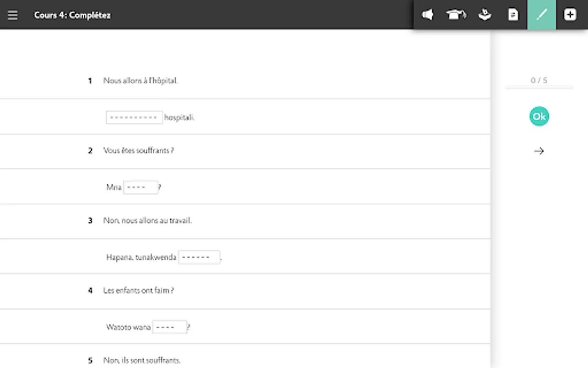
Task: Open the document notes icon
Action: 513,15
